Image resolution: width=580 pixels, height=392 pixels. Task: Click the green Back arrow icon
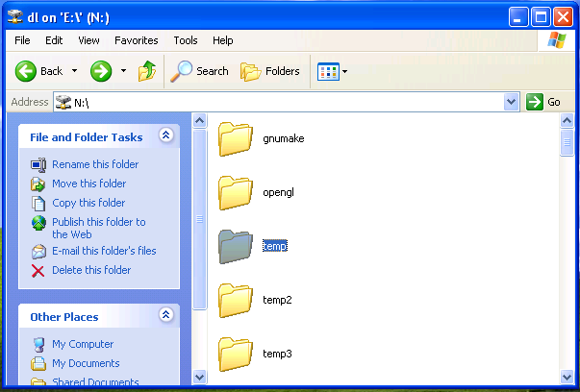click(x=26, y=71)
